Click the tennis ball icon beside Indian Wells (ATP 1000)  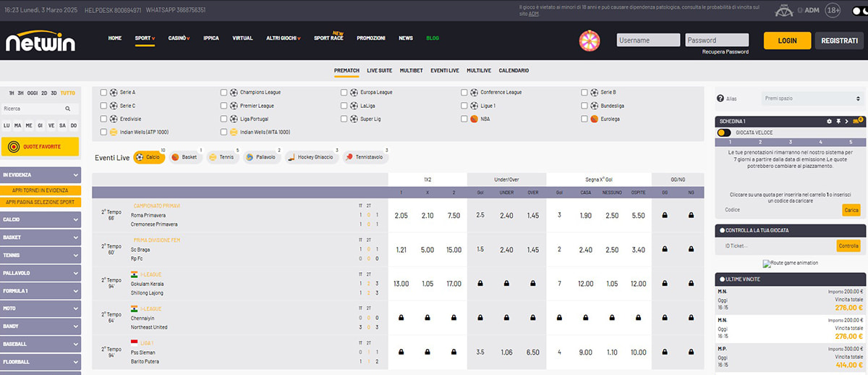[114, 132]
